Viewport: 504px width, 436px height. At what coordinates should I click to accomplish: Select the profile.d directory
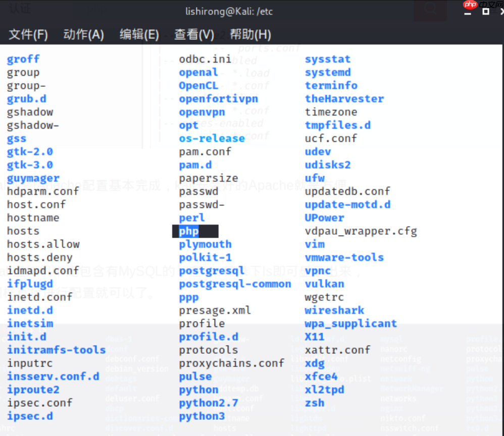tap(209, 337)
